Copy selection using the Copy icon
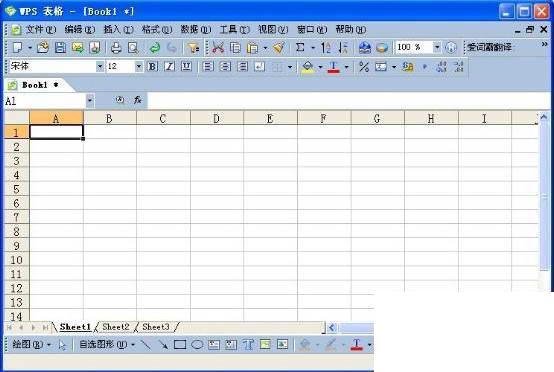The height and width of the screenshot is (372, 554). [x=235, y=47]
